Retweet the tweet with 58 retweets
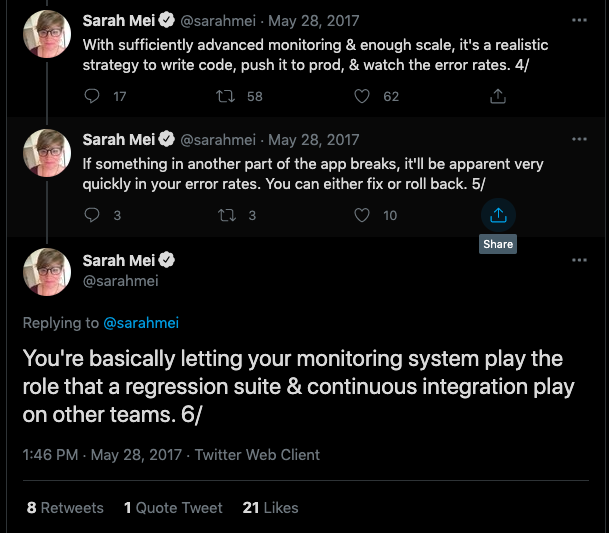 pyautogui.click(x=225, y=96)
